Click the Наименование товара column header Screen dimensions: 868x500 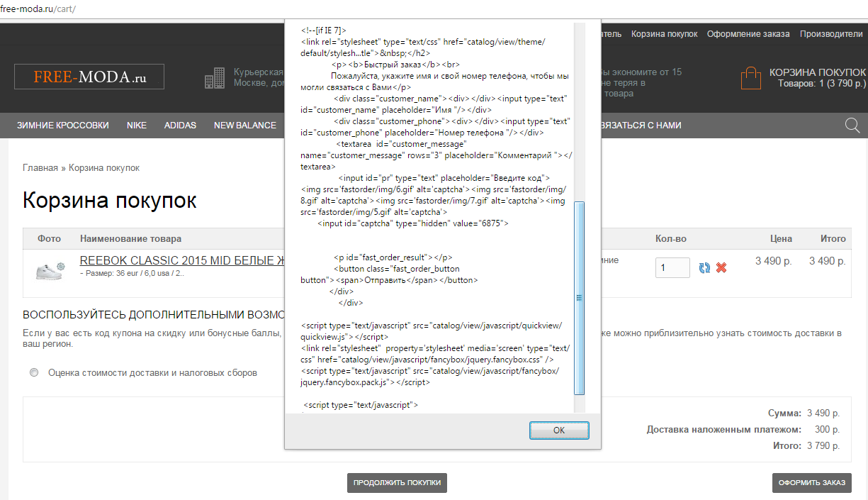[131, 239]
